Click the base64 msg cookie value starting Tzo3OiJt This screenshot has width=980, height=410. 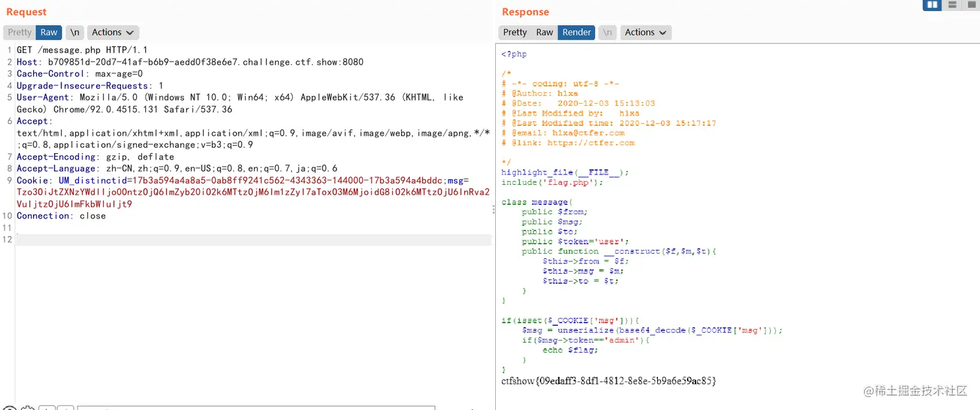(x=253, y=198)
